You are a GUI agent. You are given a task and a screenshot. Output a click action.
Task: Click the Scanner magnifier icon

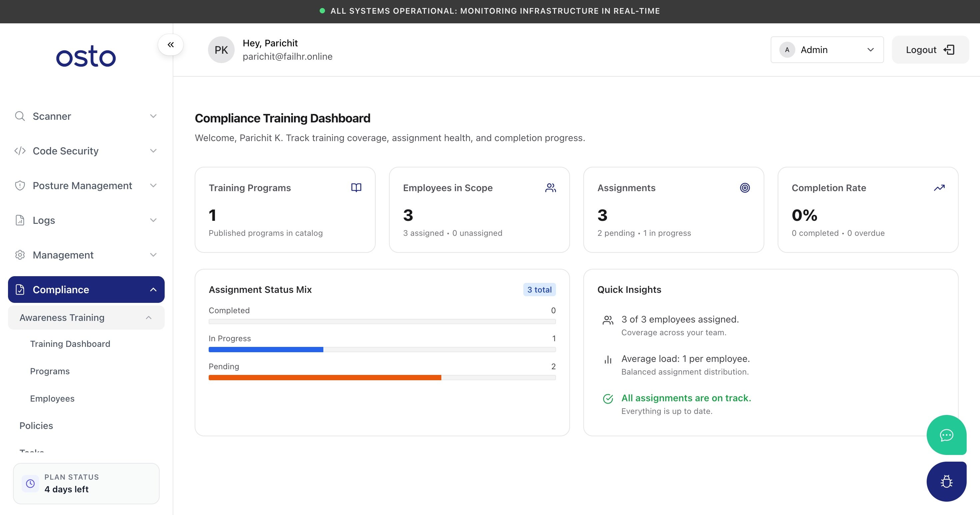click(x=20, y=116)
